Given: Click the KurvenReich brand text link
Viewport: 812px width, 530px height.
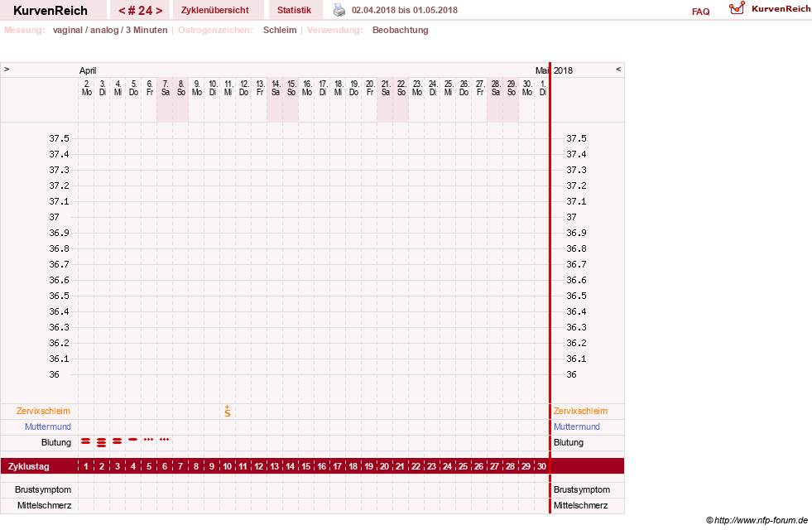Looking at the screenshot, I should (781, 9).
